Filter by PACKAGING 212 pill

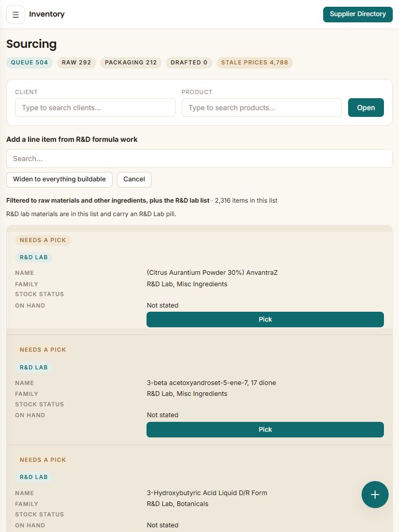[130, 62]
